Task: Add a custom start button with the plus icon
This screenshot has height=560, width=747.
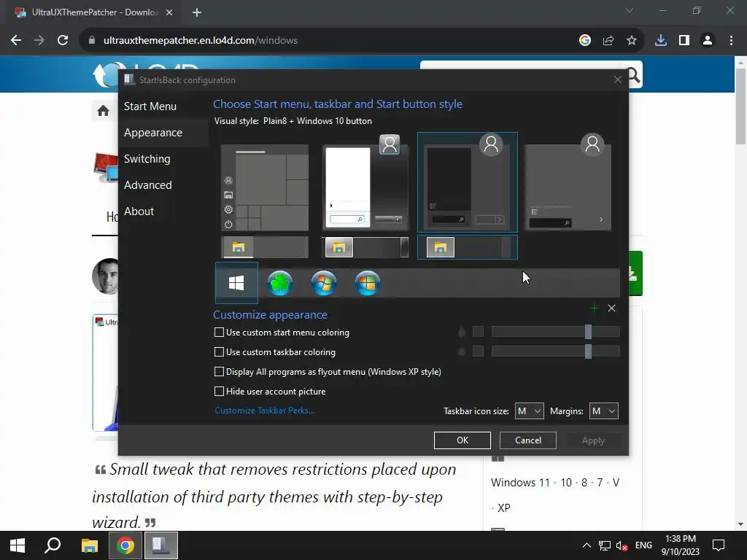Action: (x=594, y=308)
